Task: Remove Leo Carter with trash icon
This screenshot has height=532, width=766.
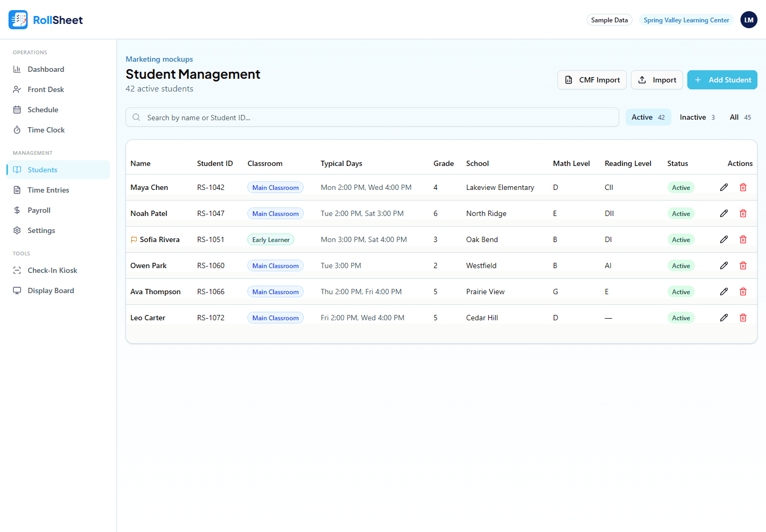Action: pyautogui.click(x=743, y=318)
